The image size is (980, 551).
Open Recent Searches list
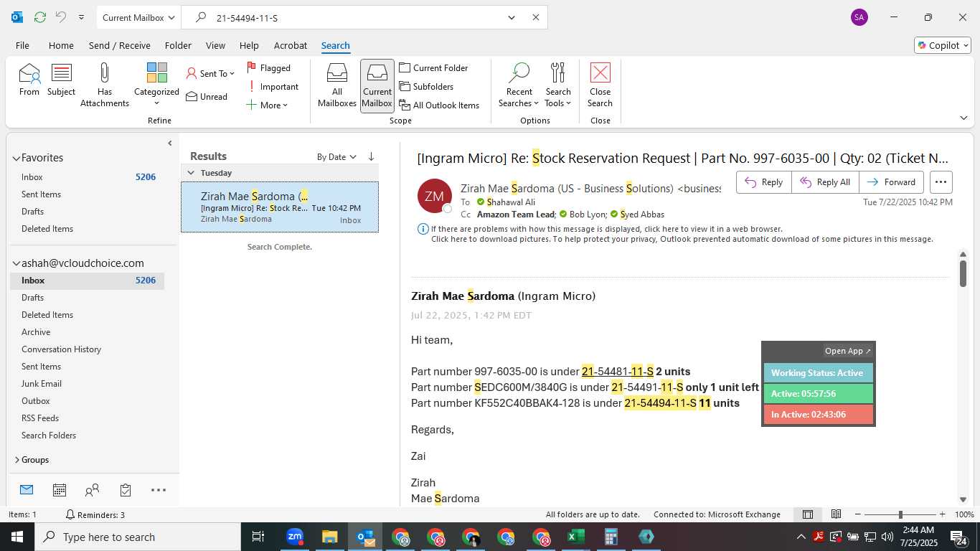[x=519, y=85]
